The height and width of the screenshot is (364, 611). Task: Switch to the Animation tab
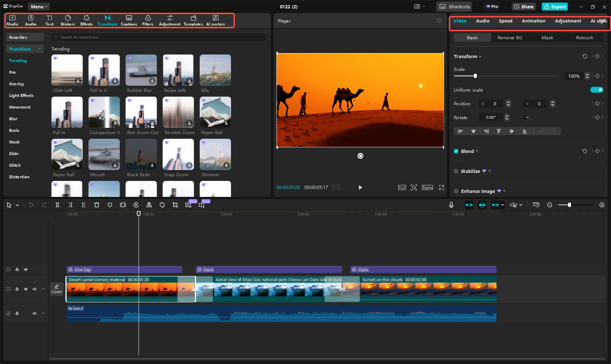point(533,21)
